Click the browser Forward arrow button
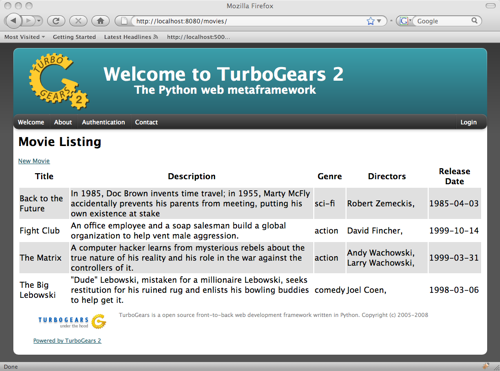This screenshot has height=371, width=500. pyautogui.click(x=28, y=21)
